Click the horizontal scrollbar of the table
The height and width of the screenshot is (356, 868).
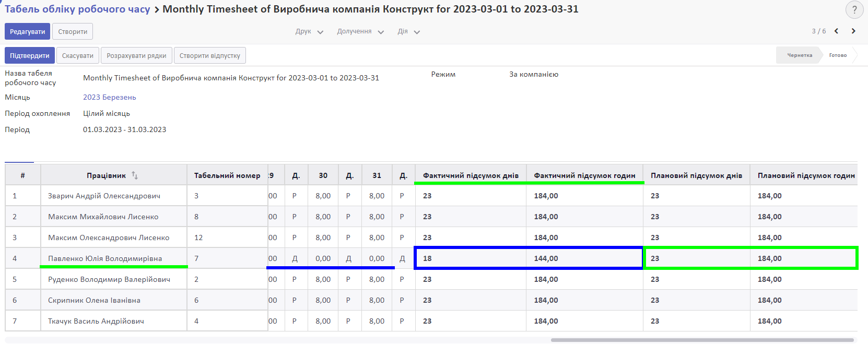point(702,340)
